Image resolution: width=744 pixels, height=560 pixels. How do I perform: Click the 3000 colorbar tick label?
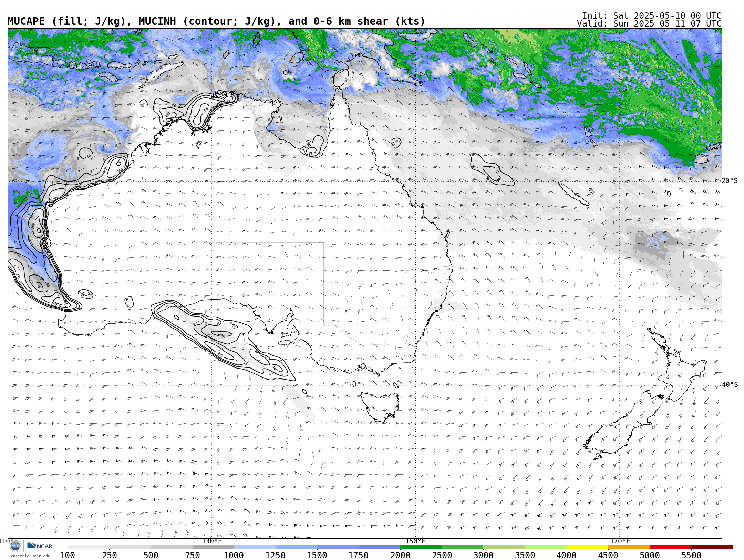[483, 555]
